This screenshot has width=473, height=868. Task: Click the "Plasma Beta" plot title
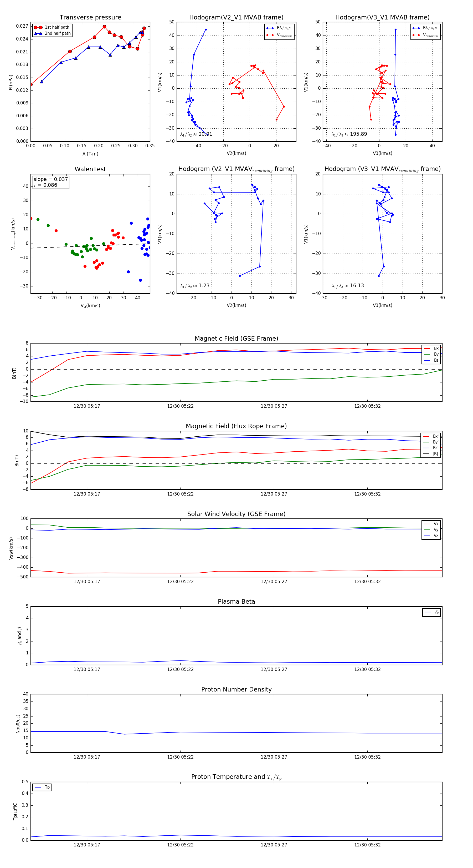click(x=236, y=602)
